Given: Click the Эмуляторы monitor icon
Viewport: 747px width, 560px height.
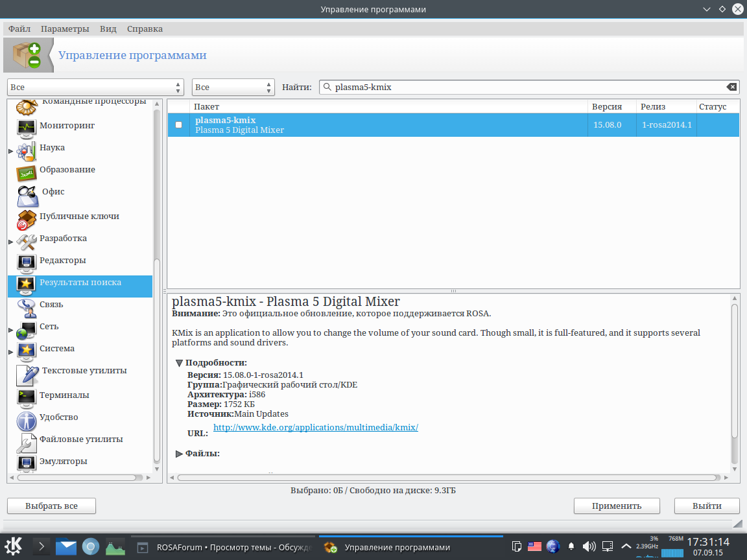Looking at the screenshot, I should tap(26, 463).
